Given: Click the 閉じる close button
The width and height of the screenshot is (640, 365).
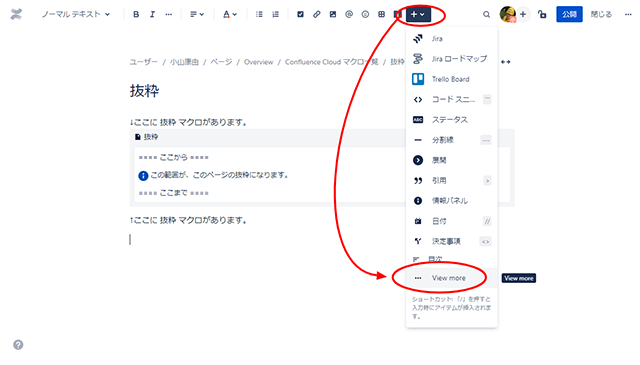Looking at the screenshot, I should 601,14.
